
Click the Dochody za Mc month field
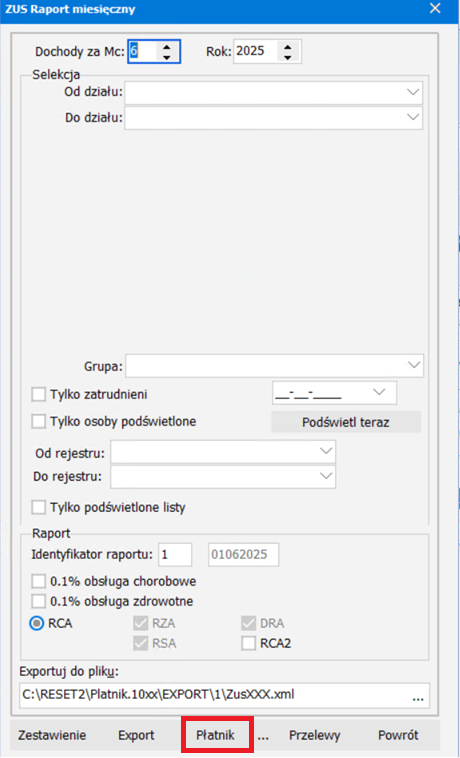143,51
